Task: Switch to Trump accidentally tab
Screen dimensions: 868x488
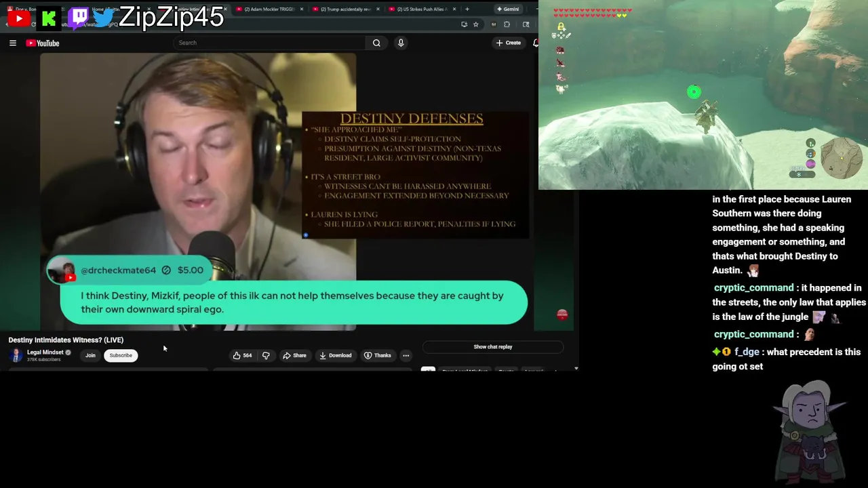Action: point(344,9)
